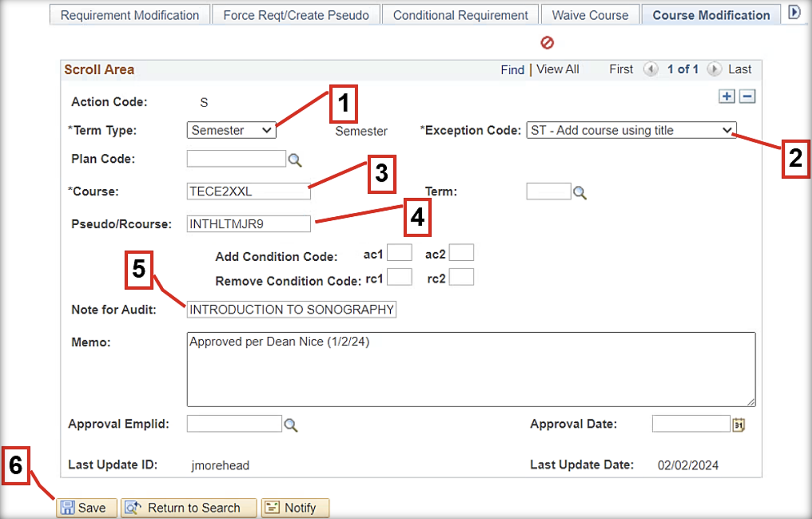Viewport: 812px width, 519px height.
Task: Focus the Note for Audit field
Action: (291, 310)
